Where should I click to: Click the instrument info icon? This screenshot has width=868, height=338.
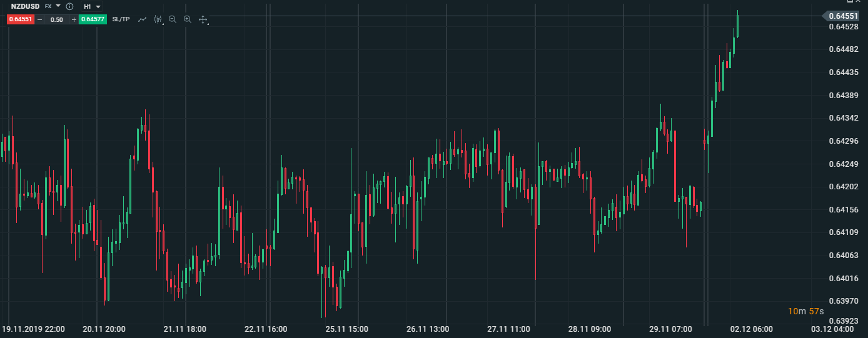tap(69, 6)
